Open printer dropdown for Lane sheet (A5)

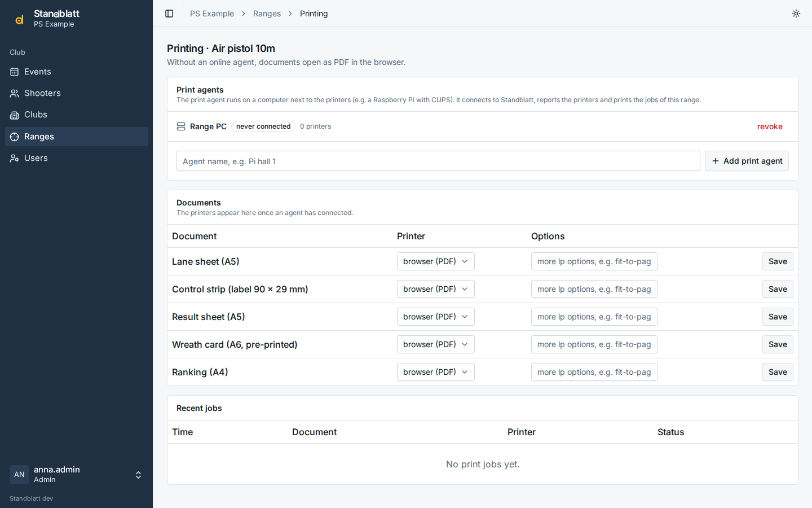(x=436, y=261)
